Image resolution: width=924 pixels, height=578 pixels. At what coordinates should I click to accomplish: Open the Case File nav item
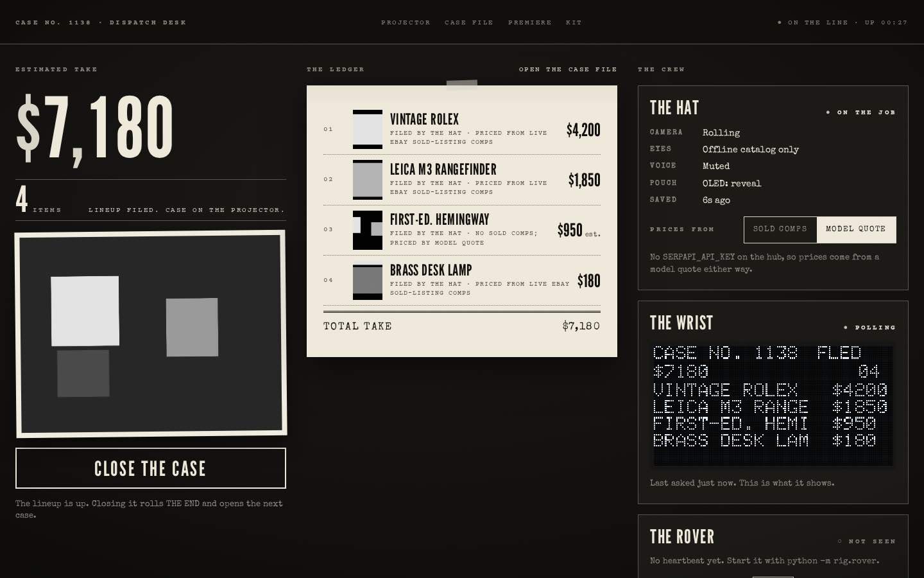[469, 22]
